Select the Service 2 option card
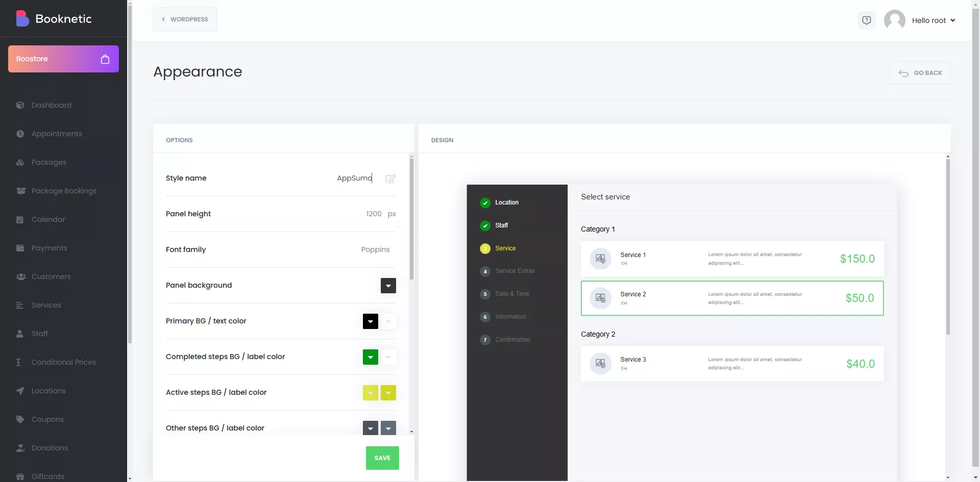Viewport: 980px width, 482px height. coord(731,298)
